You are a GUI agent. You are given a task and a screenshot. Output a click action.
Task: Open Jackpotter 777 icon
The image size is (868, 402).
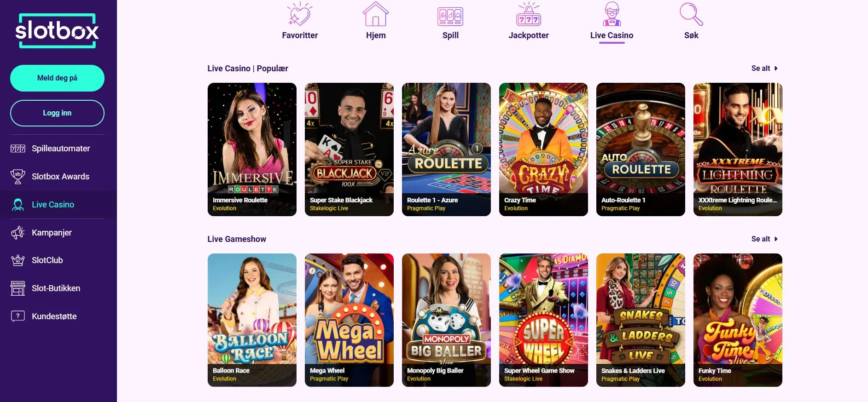coord(529,14)
